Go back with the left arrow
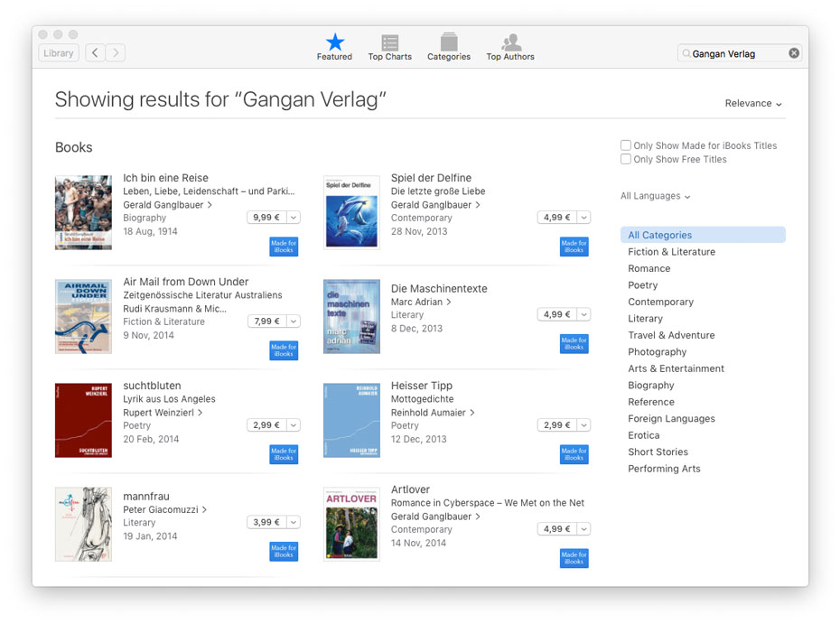 pyautogui.click(x=95, y=52)
